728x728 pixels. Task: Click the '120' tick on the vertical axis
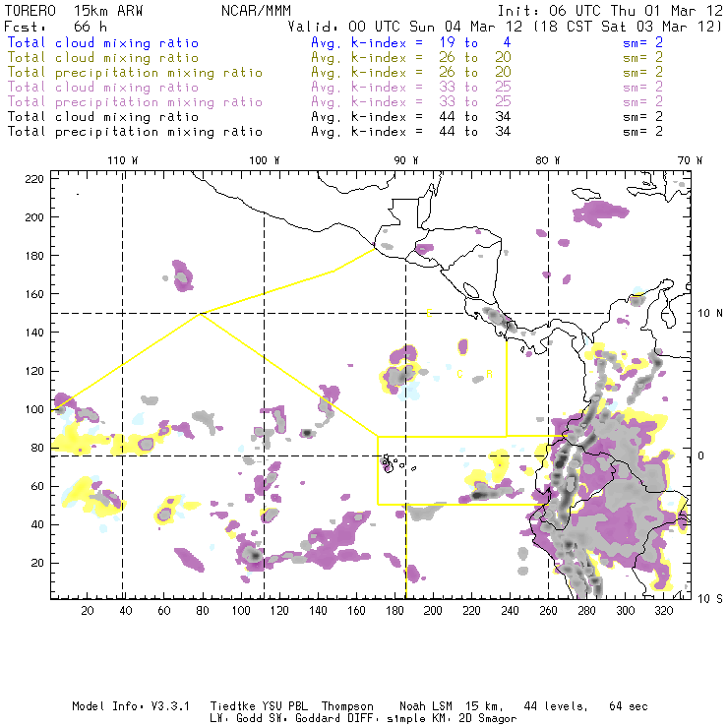pyautogui.click(x=34, y=371)
